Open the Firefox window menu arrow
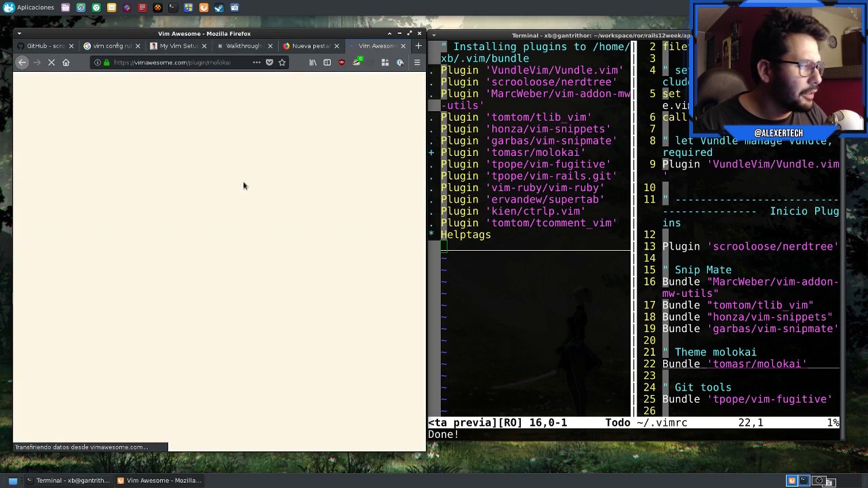868x488 pixels. pos(19,33)
